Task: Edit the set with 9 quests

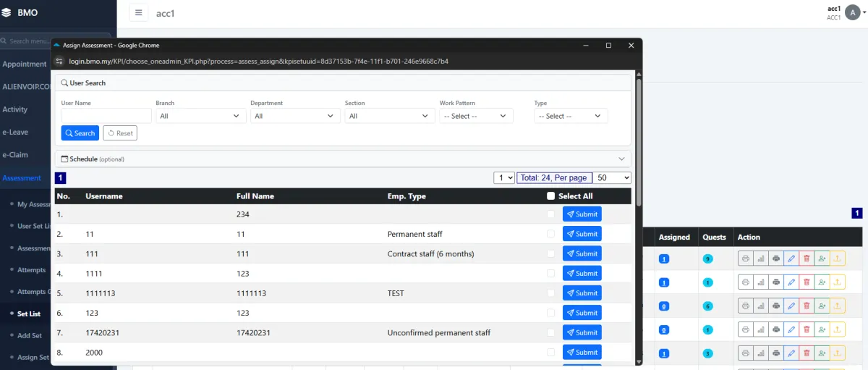Action: [791, 258]
